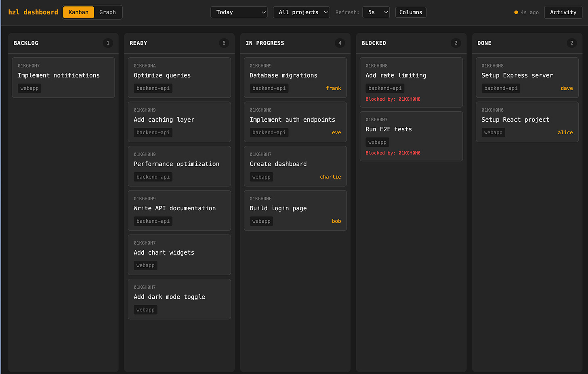This screenshot has width=588, height=374.
Task: Click the backend-api tag on Optimize queries
Action: [x=153, y=88]
